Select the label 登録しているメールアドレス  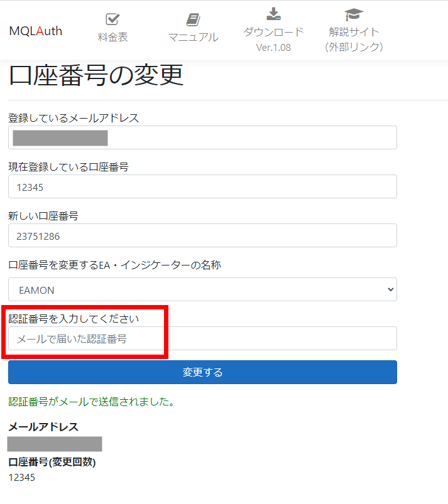coord(74,118)
